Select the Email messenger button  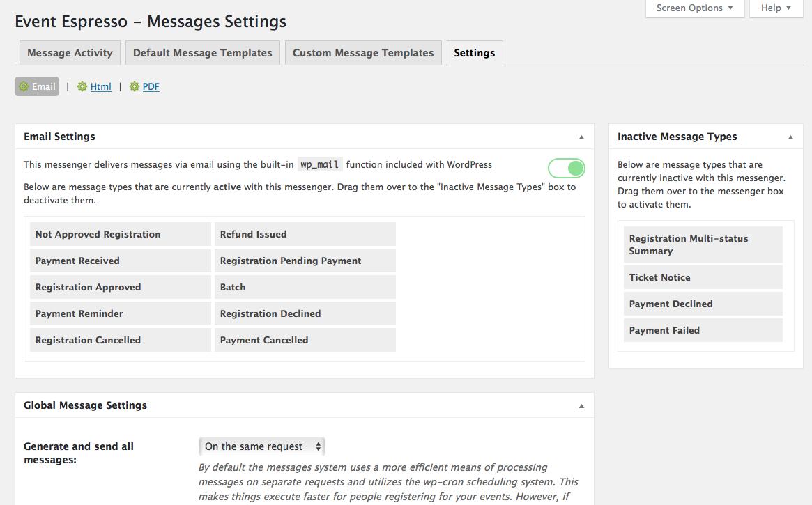click(x=37, y=86)
